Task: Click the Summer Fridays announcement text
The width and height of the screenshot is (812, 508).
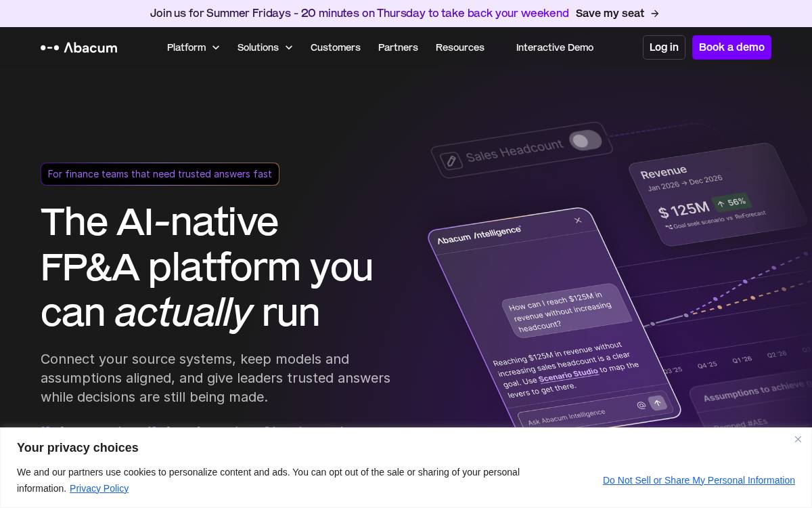Action: (x=359, y=14)
